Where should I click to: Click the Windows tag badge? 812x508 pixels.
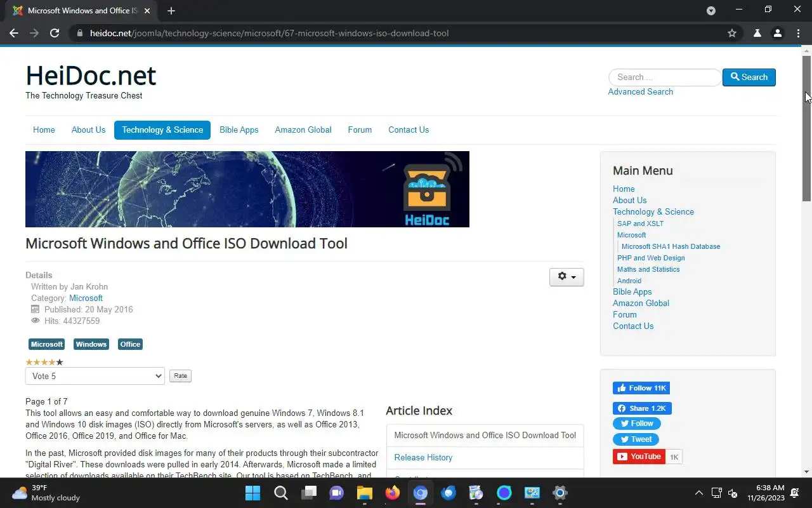91,344
